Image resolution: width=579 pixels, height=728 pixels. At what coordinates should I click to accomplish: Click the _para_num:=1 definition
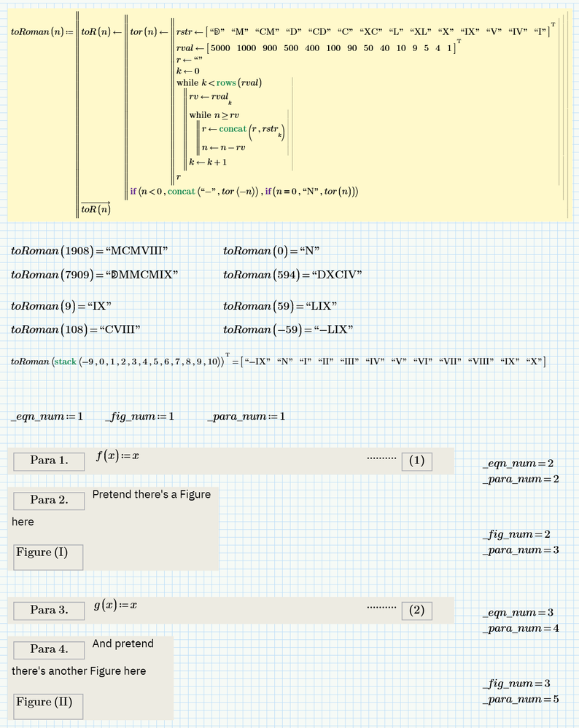(246, 416)
